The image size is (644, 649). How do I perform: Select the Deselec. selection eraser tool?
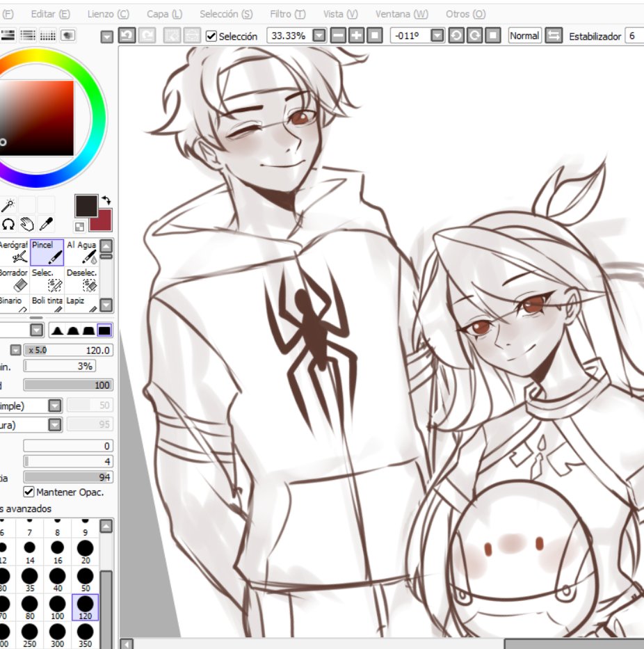pyautogui.click(x=82, y=280)
